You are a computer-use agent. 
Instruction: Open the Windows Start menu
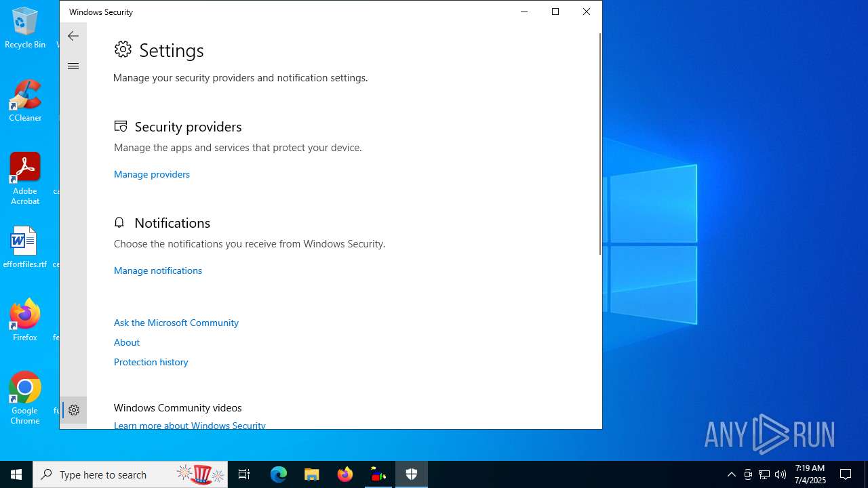pyautogui.click(x=16, y=474)
